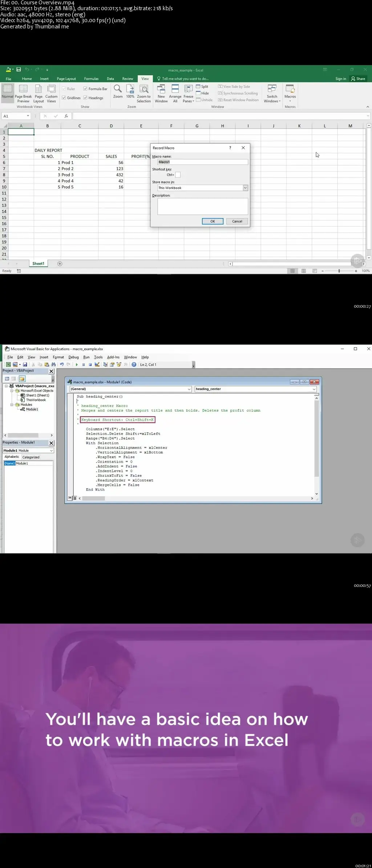372x868 pixels.
Task: Open the Home ribbon tab
Action: (27, 79)
